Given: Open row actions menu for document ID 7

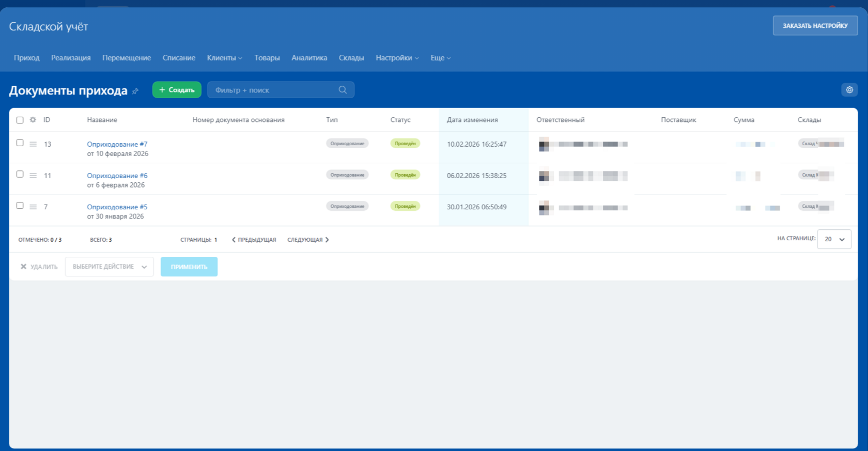Looking at the screenshot, I should coord(33,207).
